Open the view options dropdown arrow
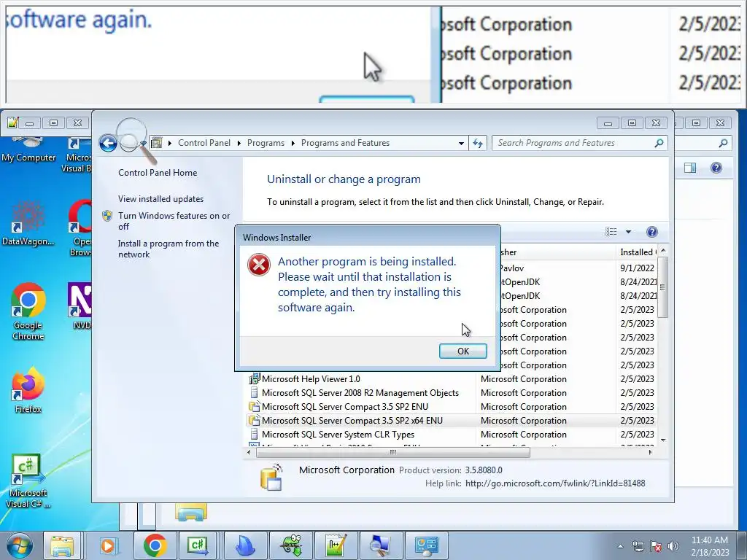The image size is (747, 560). [628, 232]
